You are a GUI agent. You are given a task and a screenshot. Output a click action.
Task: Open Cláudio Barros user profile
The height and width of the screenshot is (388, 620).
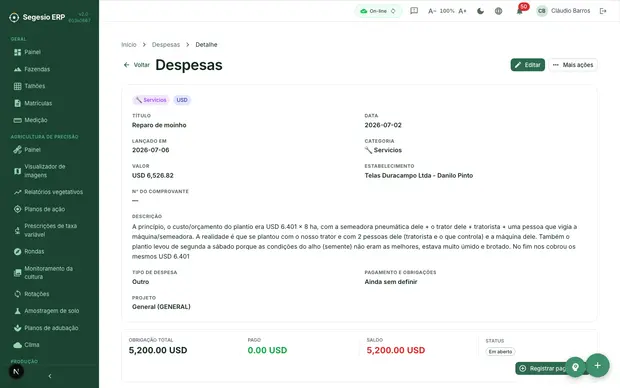coord(563,11)
